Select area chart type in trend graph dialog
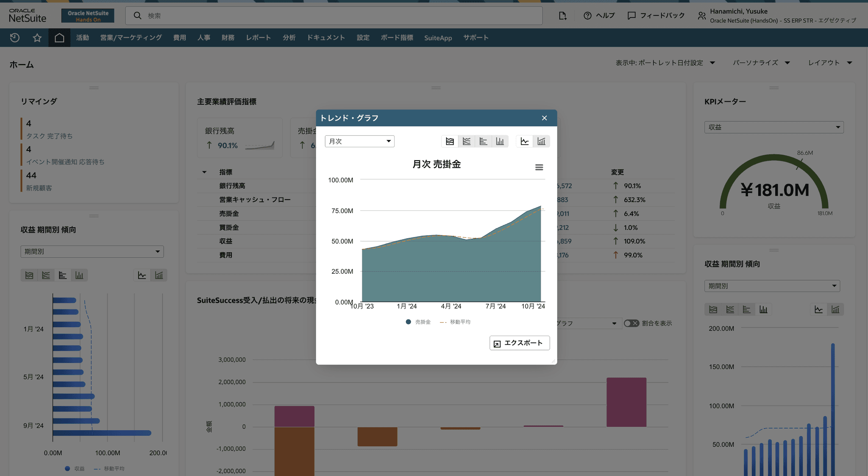Viewport: 868px width, 476px height. [x=450, y=142]
